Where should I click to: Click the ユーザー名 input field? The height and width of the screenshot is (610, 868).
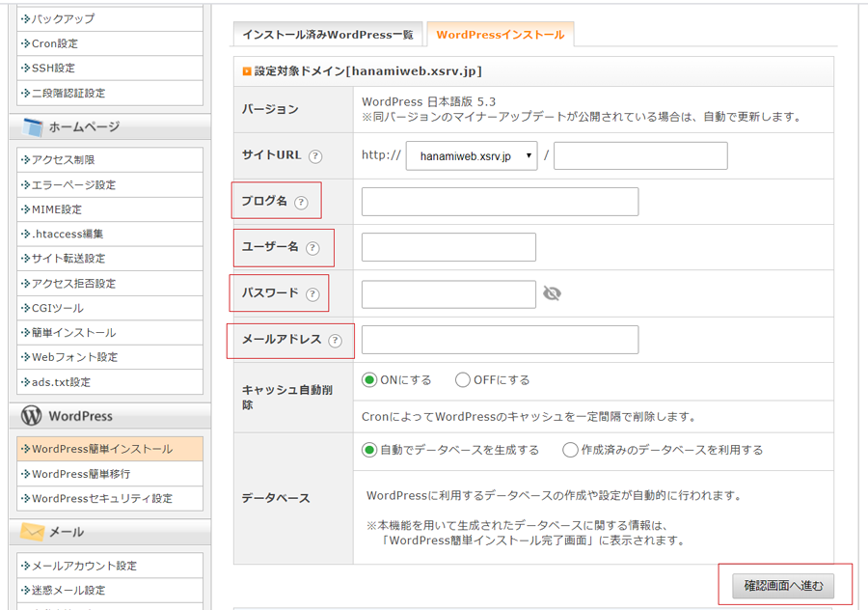coord(448,247)
